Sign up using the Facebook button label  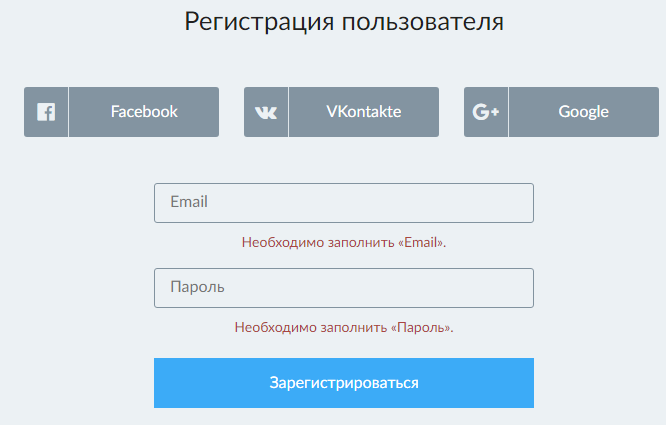click(144, 112)
